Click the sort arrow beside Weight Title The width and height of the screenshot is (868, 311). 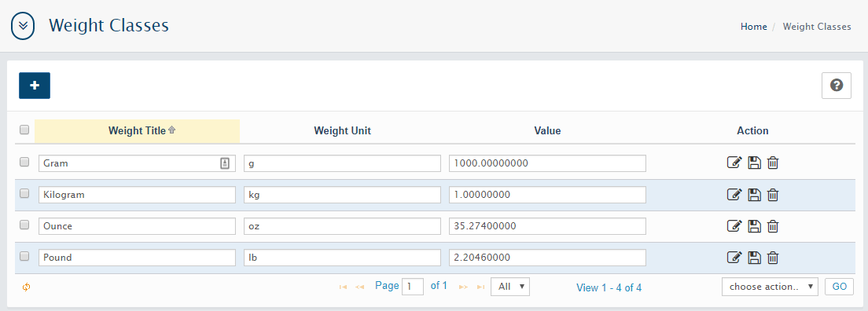tap(171, 130)
